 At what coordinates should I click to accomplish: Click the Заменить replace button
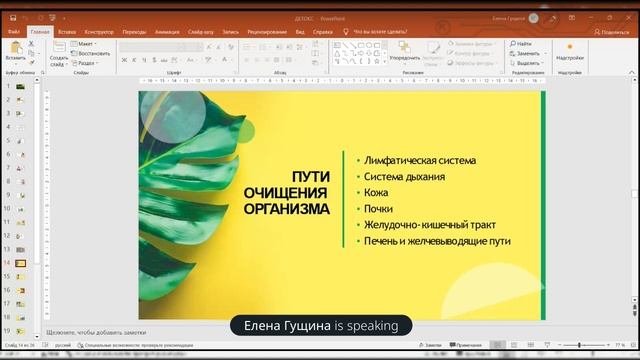(525, 53)
